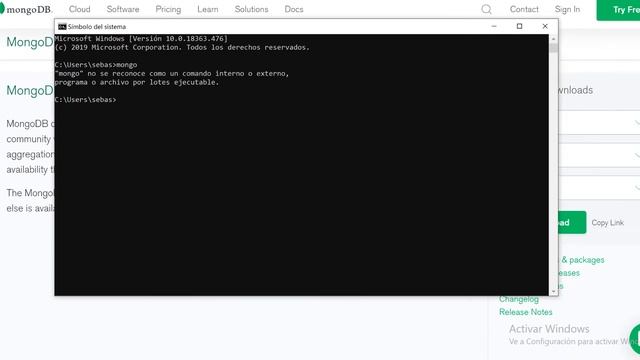Click the Sign In link
The width and height of the screenshot is (640, 360).
tap(567, 9)
